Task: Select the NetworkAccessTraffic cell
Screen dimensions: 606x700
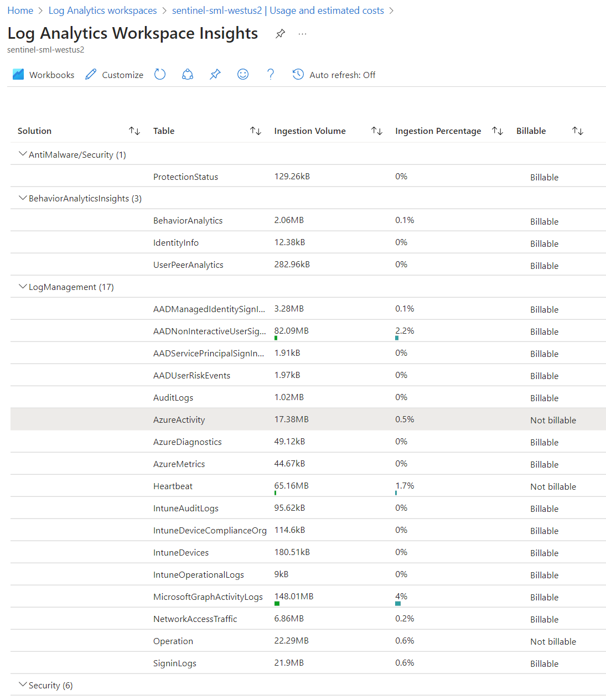Action: [x=195, y=619]
